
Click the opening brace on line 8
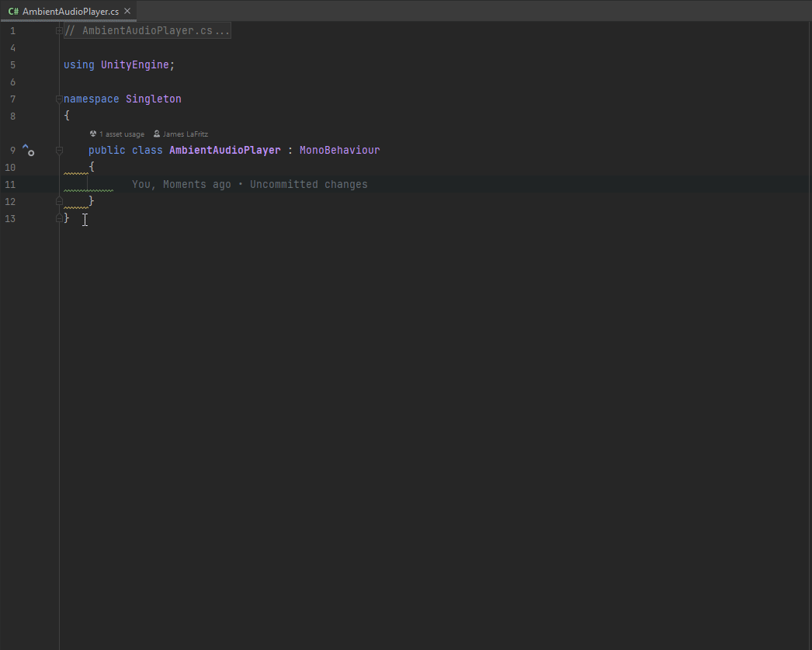67,116
